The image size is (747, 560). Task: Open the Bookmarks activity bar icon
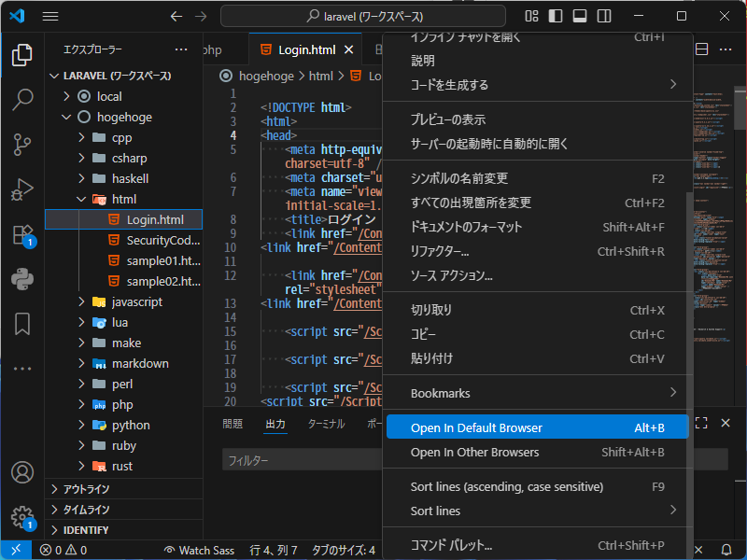(x=22, y=323)
